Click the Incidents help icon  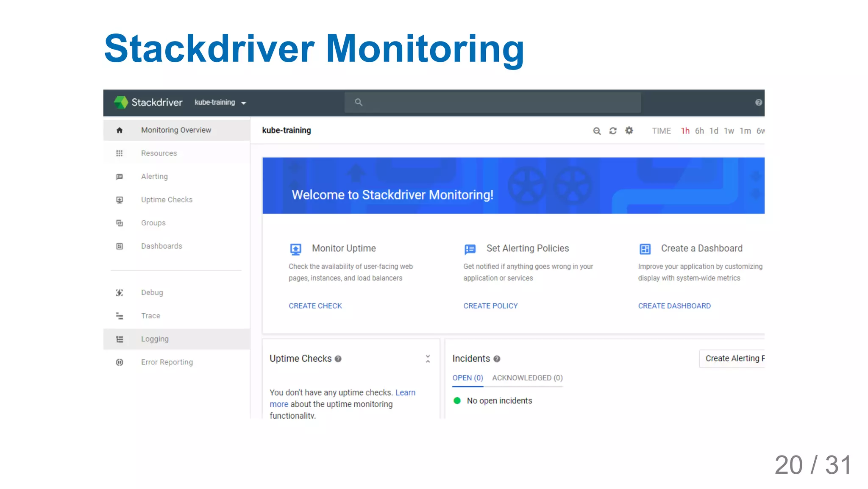coord(497,359)
